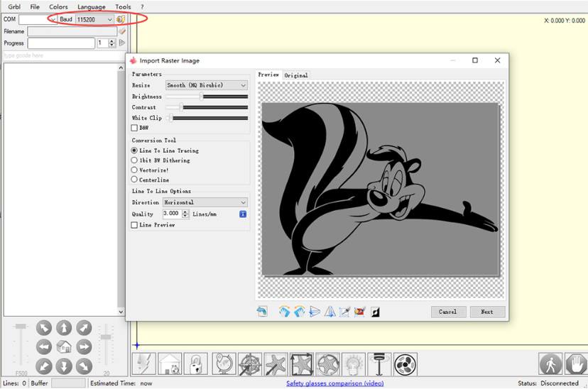Click the fan blower icon

point(405,364)
